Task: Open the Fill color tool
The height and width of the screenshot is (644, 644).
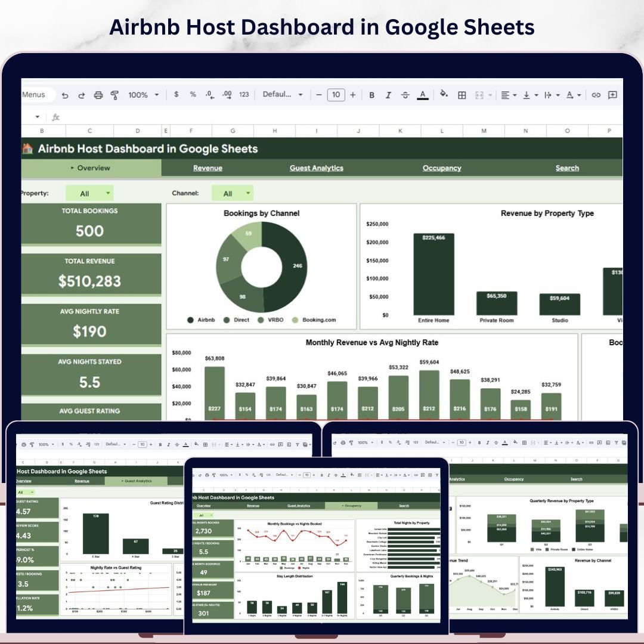Action: pos(444,95)
